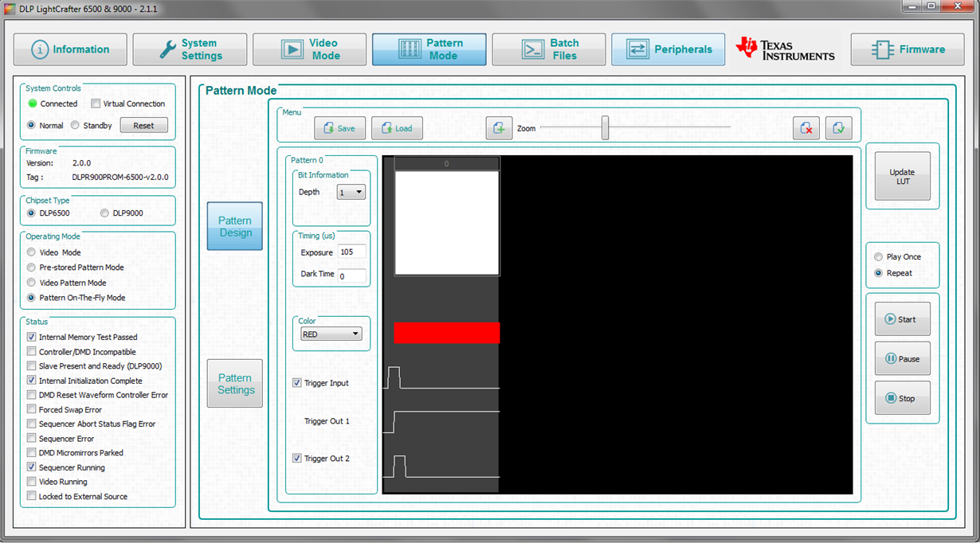Viewport: 980px width, 543px height.
Task: Click the pattern 0 header in timeline
Action: click(x=447, y=163)
